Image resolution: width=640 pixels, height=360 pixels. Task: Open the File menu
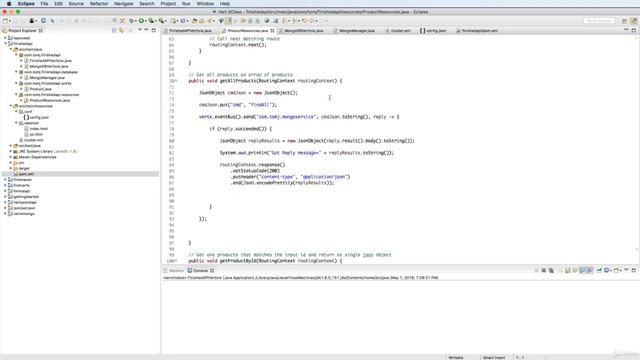pyautogui.click(x=44, y=3)
